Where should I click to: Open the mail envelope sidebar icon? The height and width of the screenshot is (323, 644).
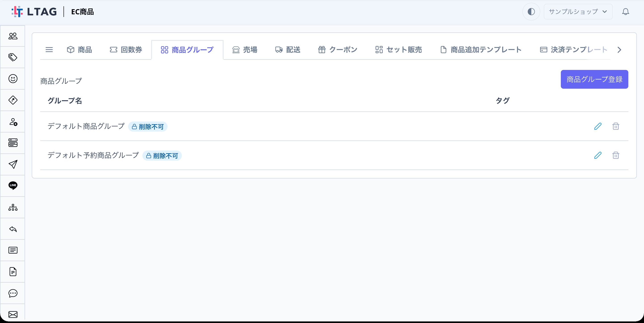13,314
